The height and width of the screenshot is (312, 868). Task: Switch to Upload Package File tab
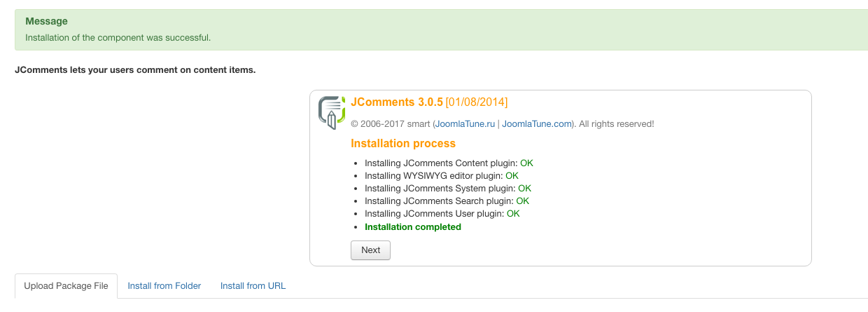pos(66,286)
